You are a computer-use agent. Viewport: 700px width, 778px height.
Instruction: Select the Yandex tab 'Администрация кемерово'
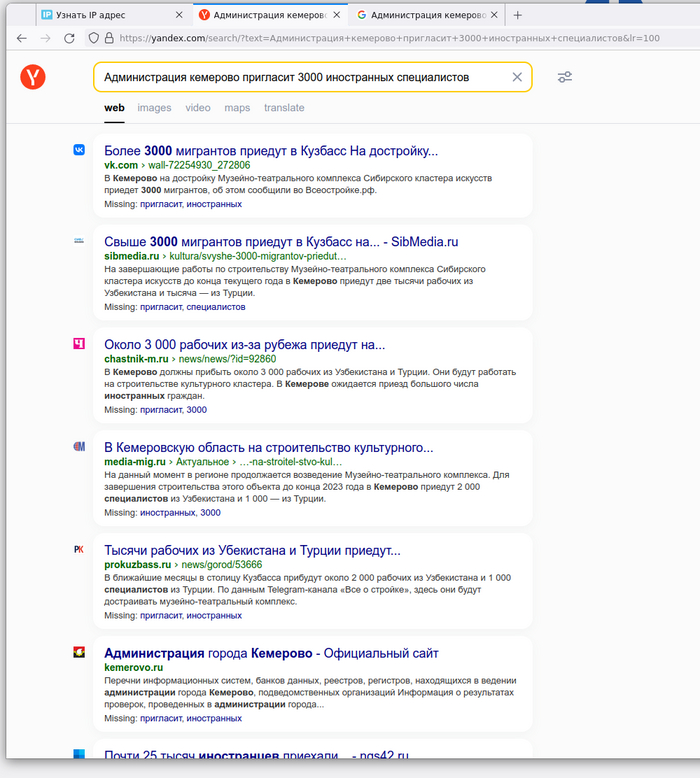[x=270, y=15]
